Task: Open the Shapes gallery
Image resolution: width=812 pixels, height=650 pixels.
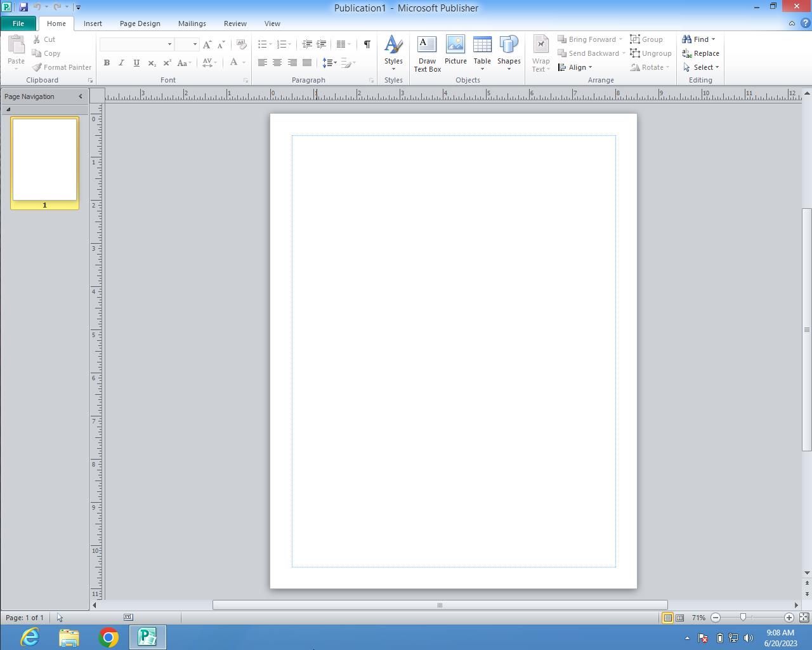Action: click(x=509, y=53)
